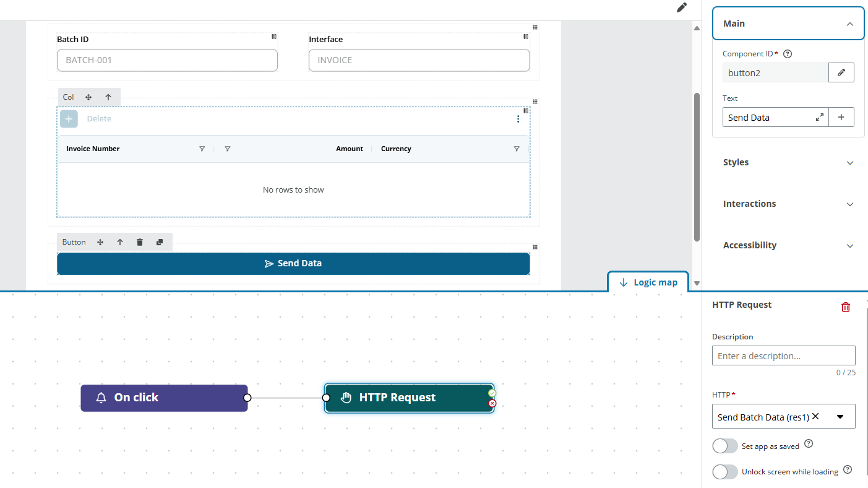Collapse the Logic map tab
This screenshot has height=488, width=868.
(648, 282)
